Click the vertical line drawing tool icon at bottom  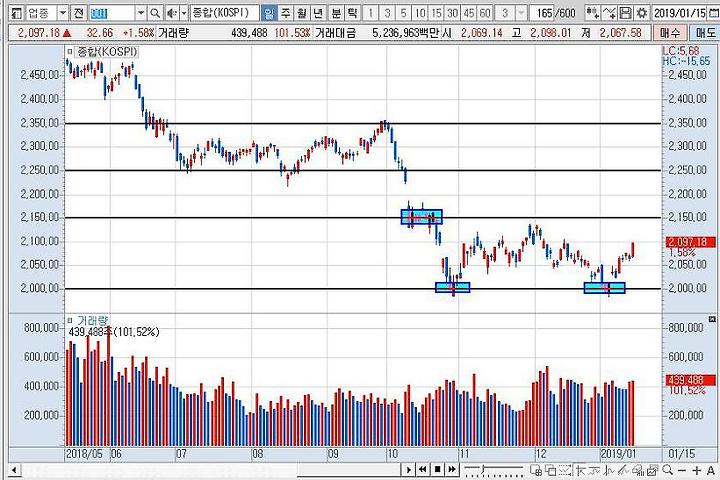(609, 470)
